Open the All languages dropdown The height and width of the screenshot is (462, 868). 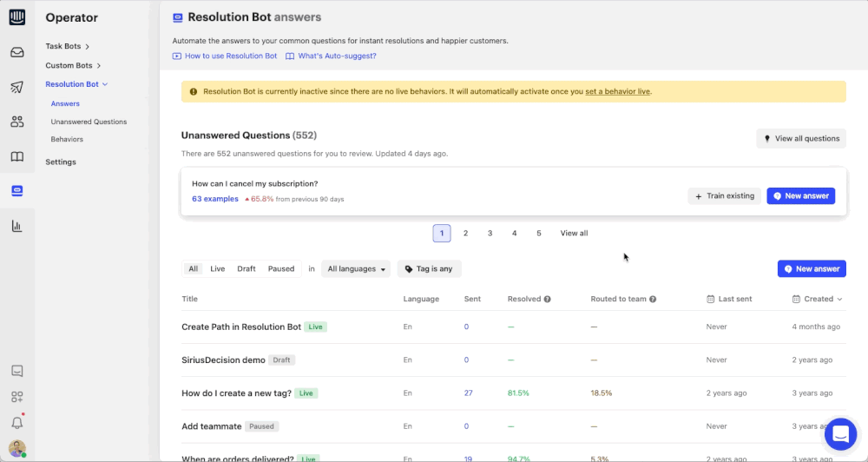356,269
